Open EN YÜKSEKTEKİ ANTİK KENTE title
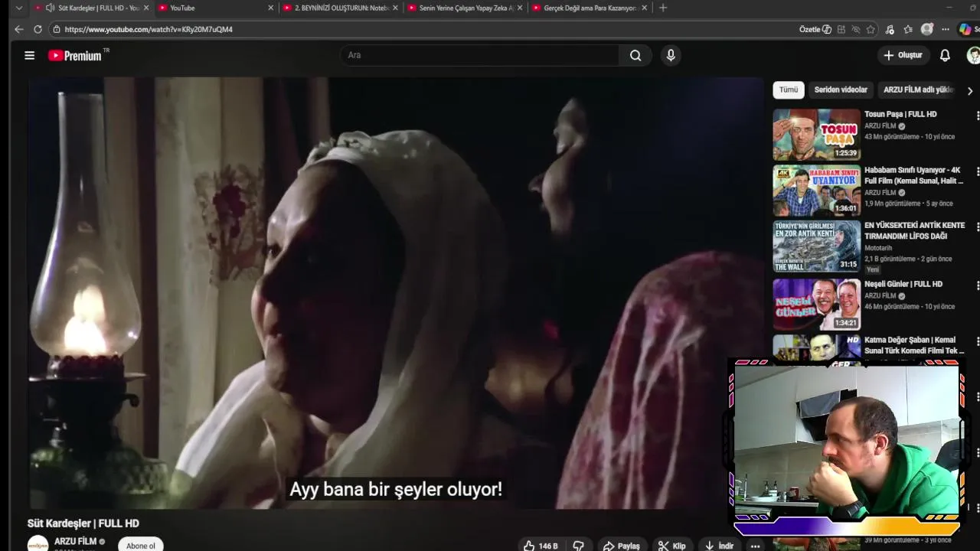 tap(914, 231)
